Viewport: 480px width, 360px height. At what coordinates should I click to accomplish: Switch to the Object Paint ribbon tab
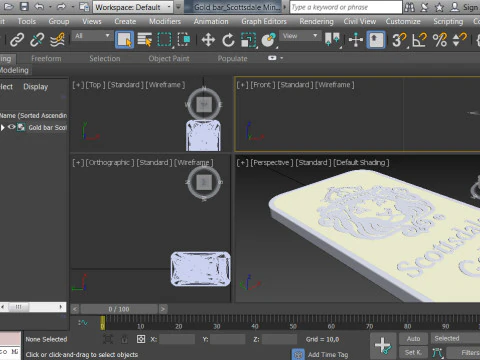pos(169,59)
